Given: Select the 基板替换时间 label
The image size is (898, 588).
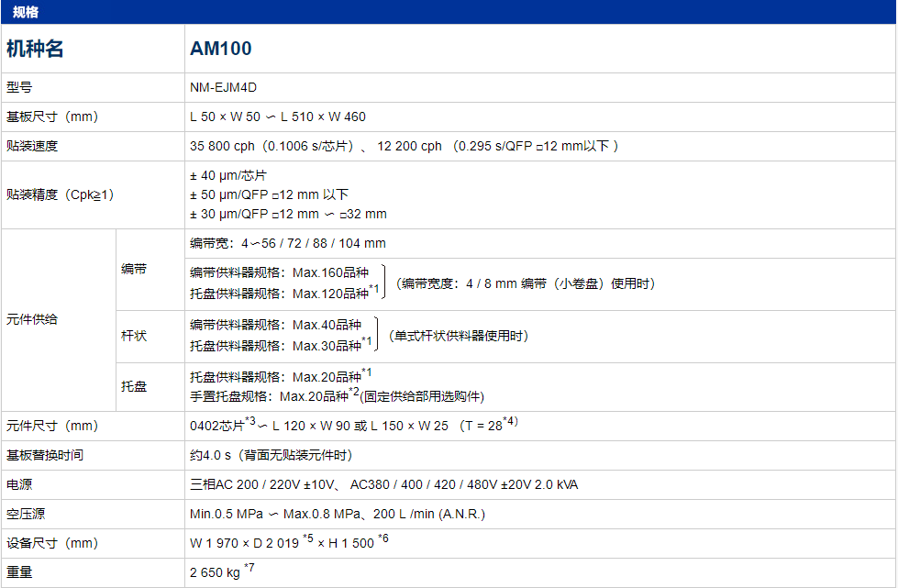Looking at the screenshot, I should click(45, 455).
